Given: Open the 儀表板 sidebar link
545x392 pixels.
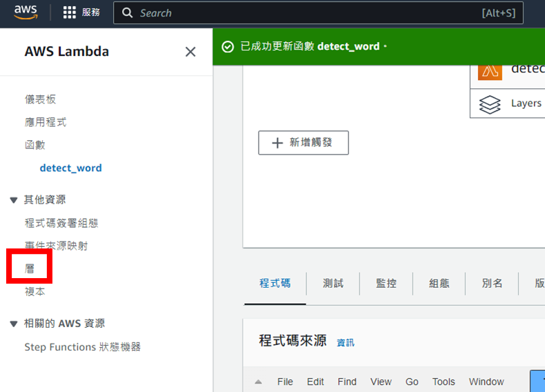Looking at the screenshot, I should pyautogui.click(x=40, y=99).
